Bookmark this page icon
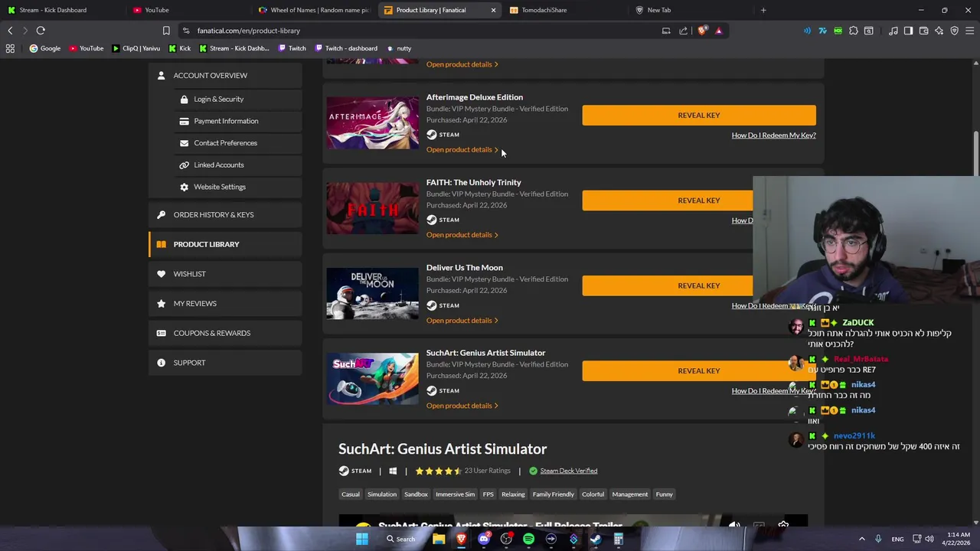 point(166,31)
